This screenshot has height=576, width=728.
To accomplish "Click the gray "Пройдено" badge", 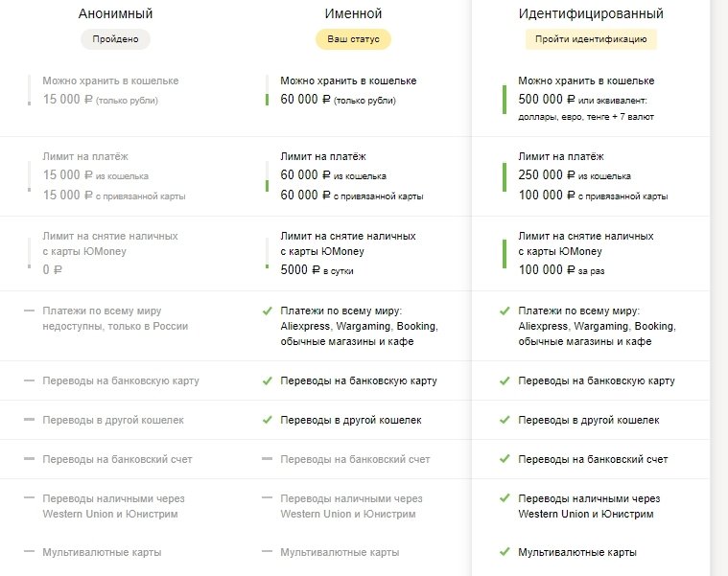I will (116, 40).
